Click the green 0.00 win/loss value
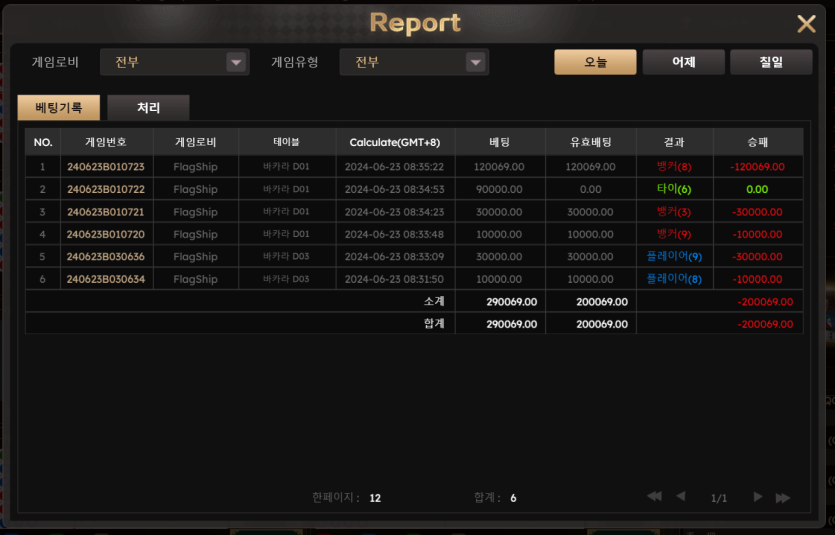 coord(757,189)
